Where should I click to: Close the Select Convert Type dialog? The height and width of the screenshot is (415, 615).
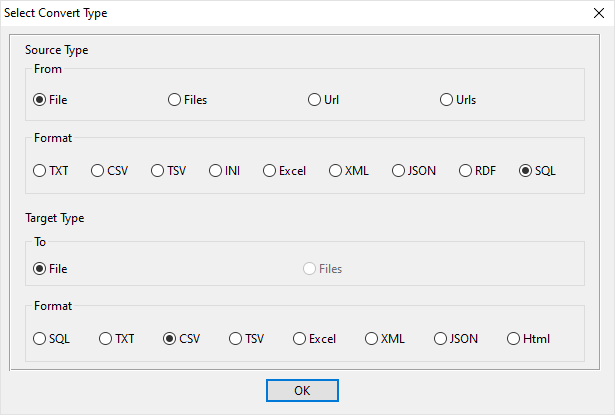pos(599,13)
